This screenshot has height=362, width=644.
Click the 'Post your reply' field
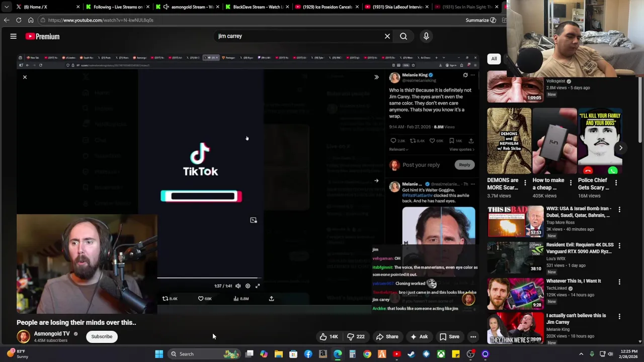coord(421,165)
